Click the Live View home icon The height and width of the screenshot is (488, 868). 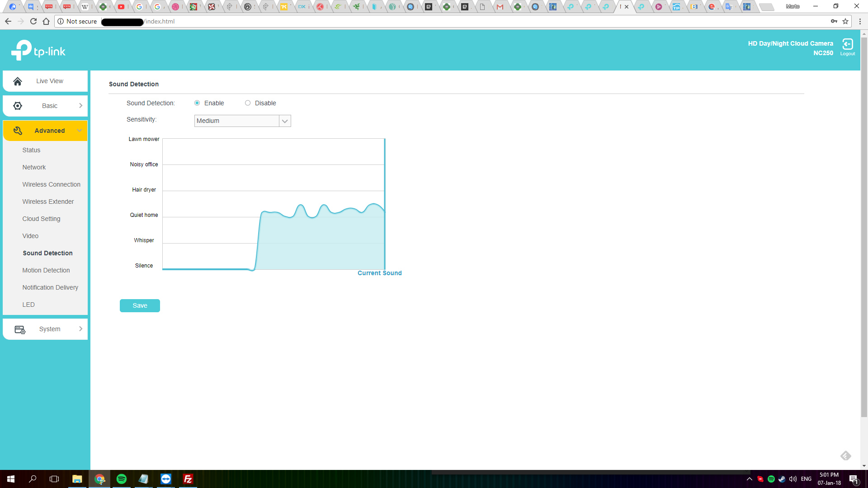tap(18, 81)
